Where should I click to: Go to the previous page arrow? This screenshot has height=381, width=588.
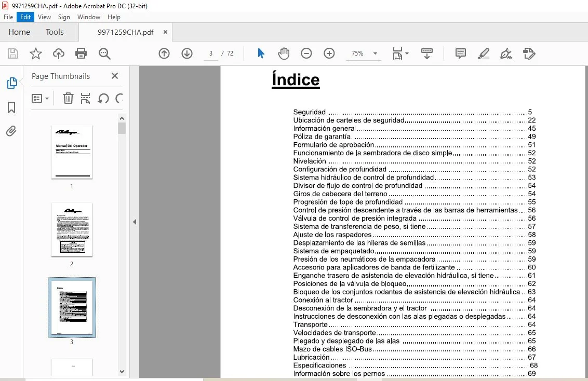click(x=164, y=53)
